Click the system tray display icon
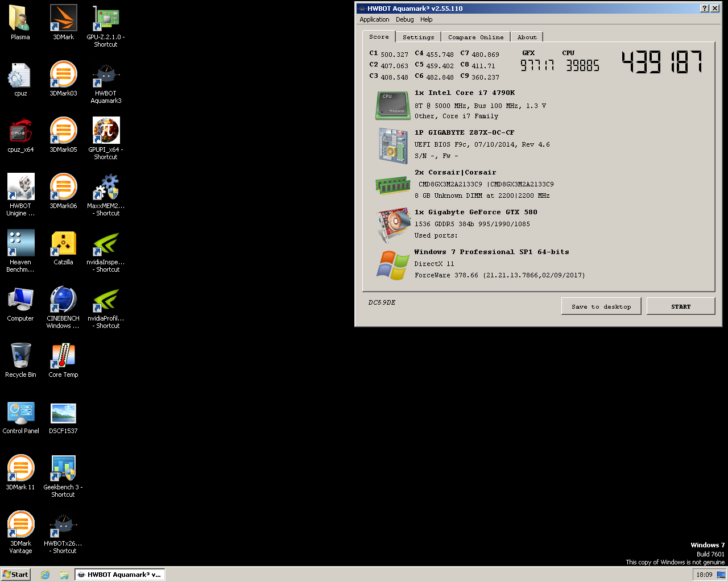Image resolution: width=728 pixels, height=582 pixels. coord(721,575)
